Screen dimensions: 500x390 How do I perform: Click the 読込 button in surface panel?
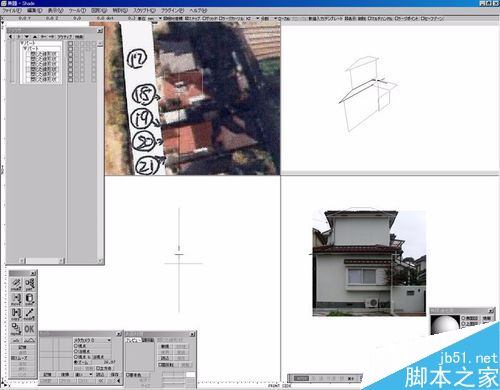pos(165,358)
